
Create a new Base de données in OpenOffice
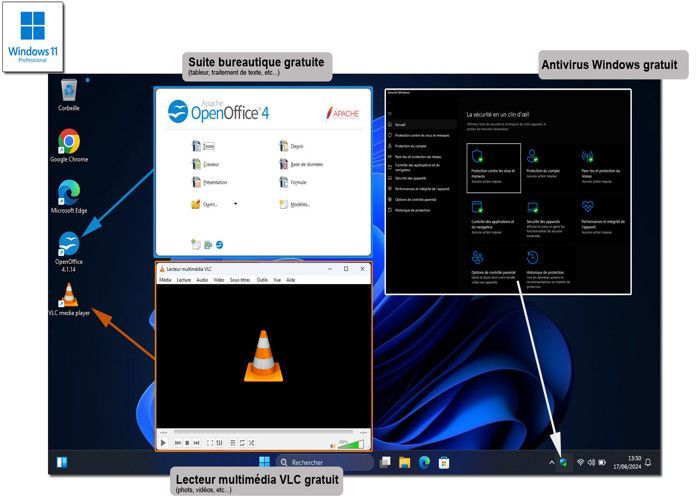tap(301, 164)
